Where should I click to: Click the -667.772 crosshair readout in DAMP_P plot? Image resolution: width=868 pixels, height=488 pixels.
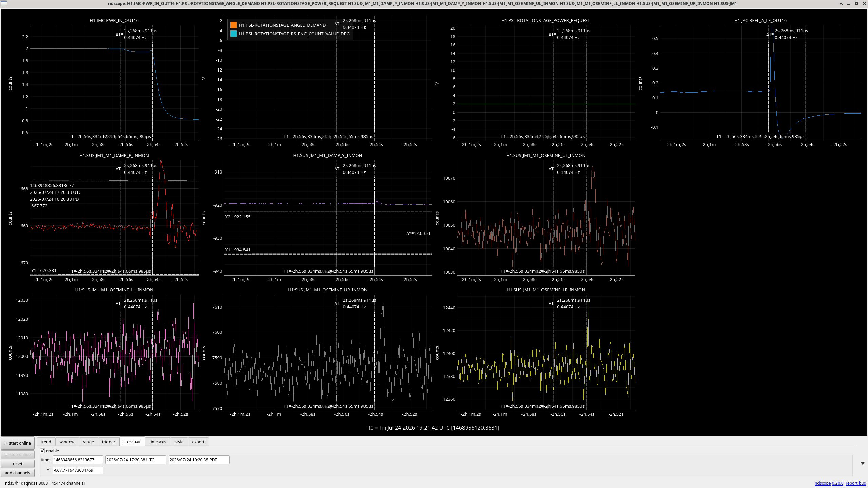39,206
